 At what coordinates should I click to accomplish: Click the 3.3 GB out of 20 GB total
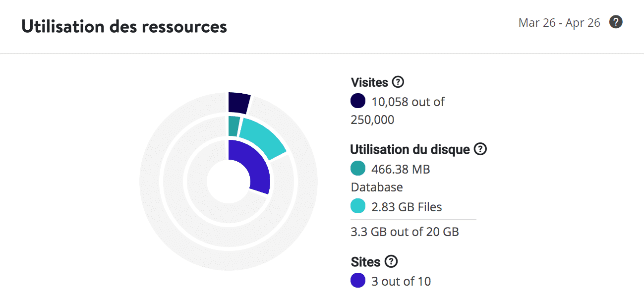(404, 232)
